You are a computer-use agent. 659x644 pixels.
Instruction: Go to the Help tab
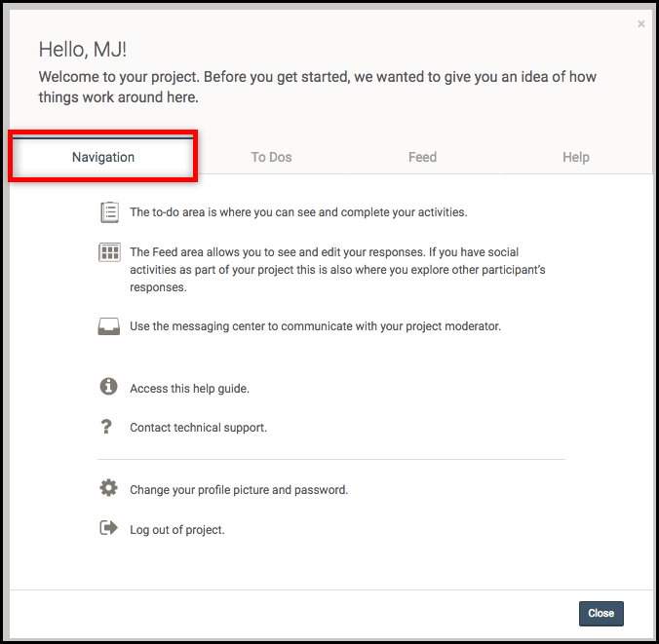[x=576, y=157]
